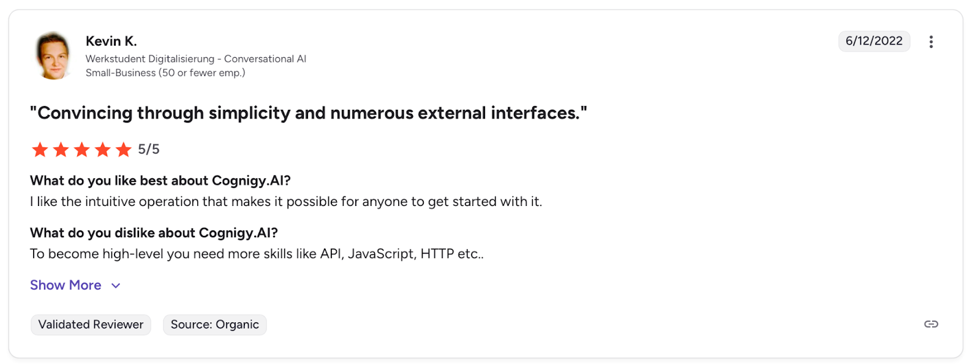Click the fourth star in the rating
This screenshot has width=980, height=364.
[103, 150]
